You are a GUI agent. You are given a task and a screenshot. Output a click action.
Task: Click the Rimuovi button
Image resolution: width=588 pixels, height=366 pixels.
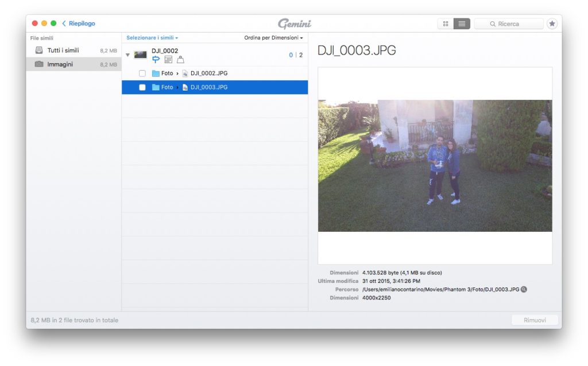click(535, 320)
